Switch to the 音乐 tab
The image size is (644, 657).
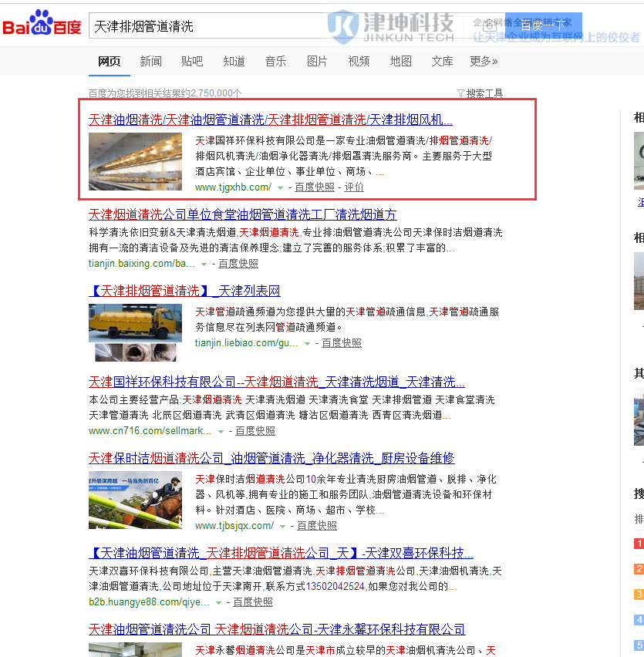click(x=275, y=62)
